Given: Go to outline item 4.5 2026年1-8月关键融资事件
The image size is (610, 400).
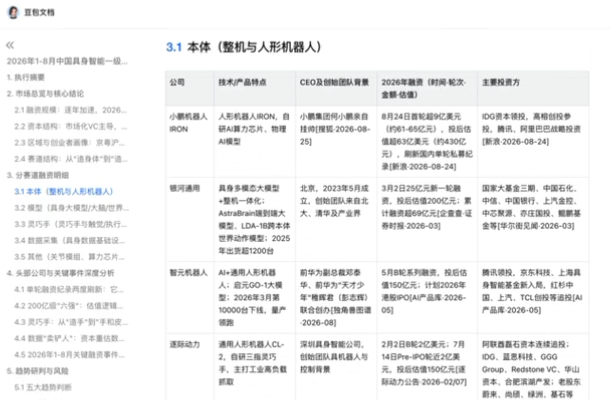Looking at the screenshot, I should click(70, 355).
